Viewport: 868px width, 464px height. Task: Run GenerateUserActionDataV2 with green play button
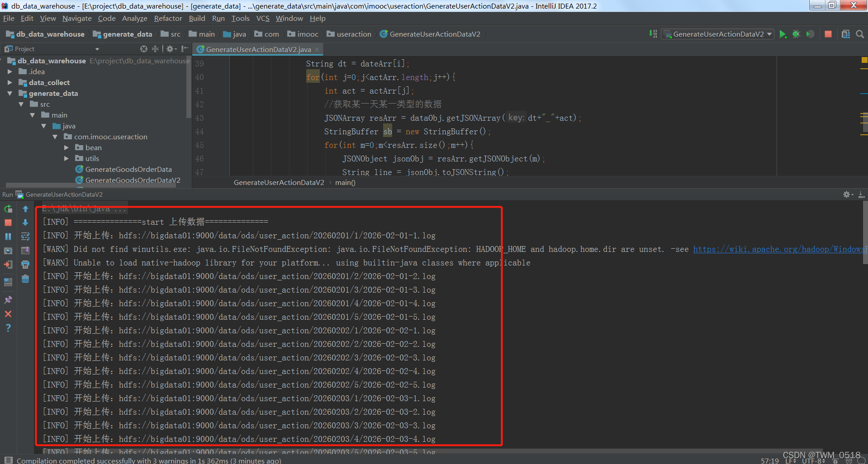tap(783, 34)
